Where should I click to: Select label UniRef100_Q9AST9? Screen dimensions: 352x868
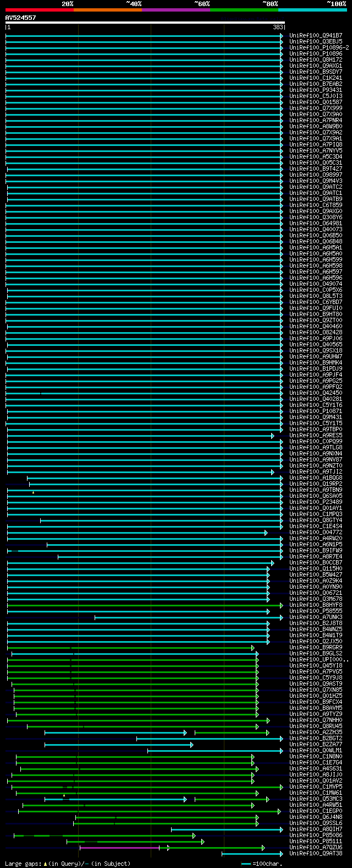(316, 683)
